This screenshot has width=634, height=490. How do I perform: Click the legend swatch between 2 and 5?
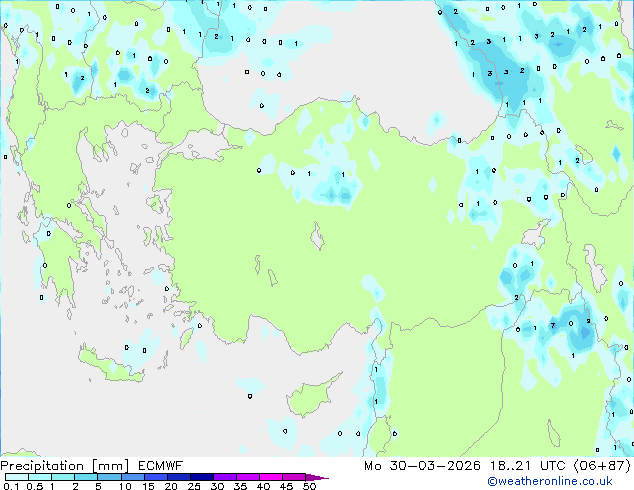86,477
